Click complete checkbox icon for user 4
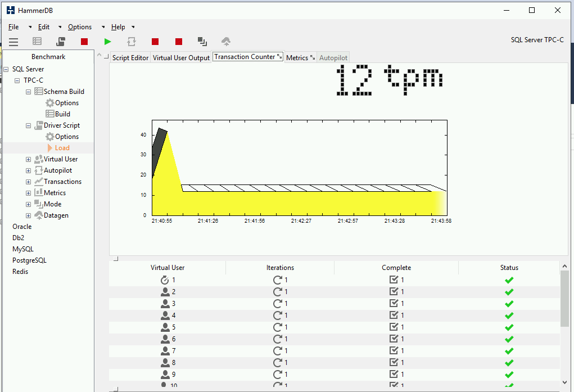The image size is (574, 392). (x=394, y=316)
